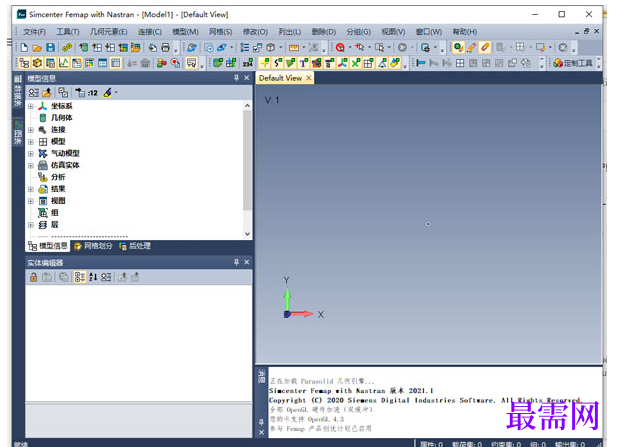
Task: Click model tree scrollbar up arrow
Action: [x=247, y=106]
